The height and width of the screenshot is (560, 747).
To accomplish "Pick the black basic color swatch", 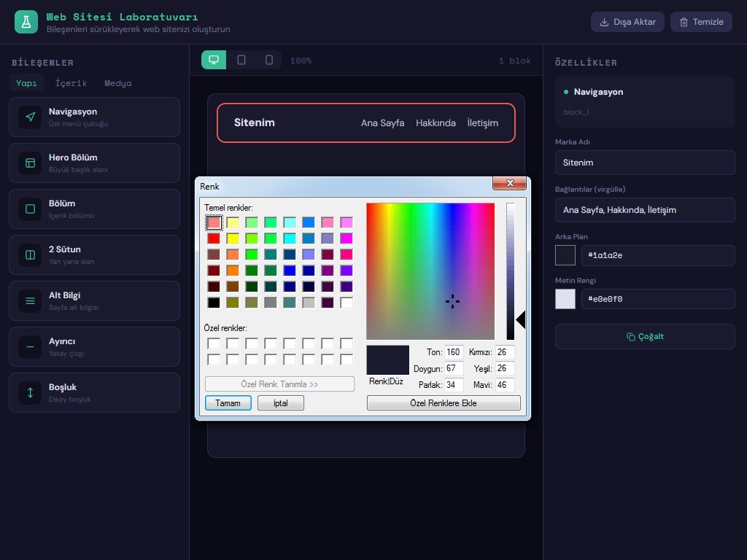I will pos(214,303).
